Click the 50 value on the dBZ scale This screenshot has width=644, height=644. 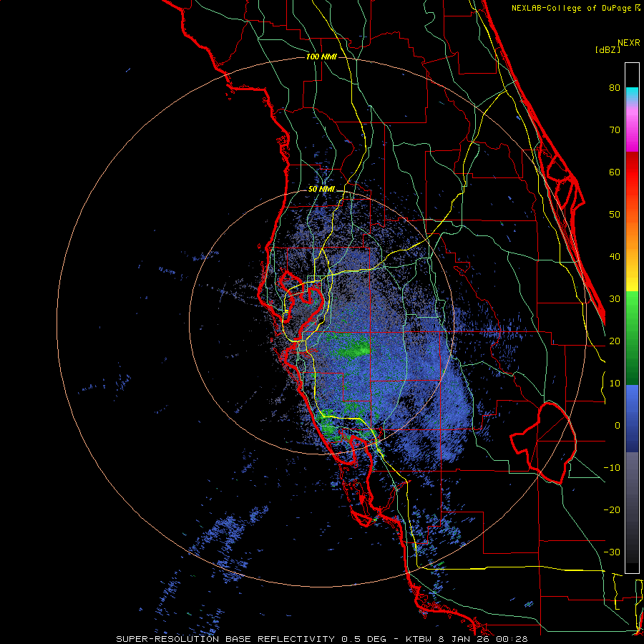(x=615, y=215)
